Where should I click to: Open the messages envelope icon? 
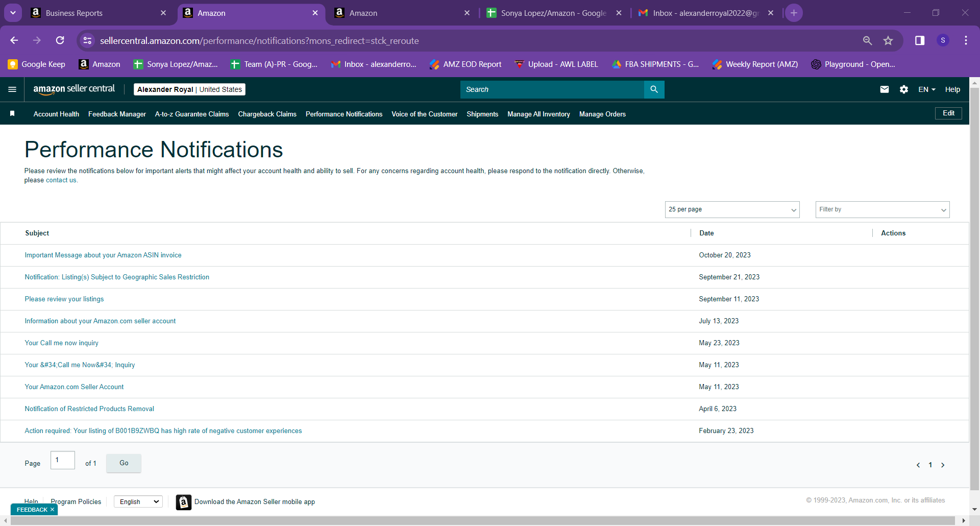885,89
